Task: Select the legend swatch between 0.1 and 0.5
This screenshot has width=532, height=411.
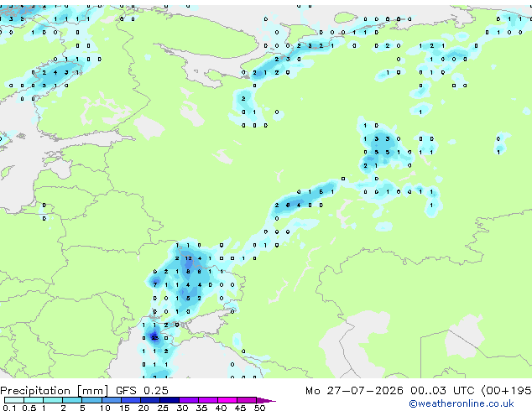Action: coord(14,400)
